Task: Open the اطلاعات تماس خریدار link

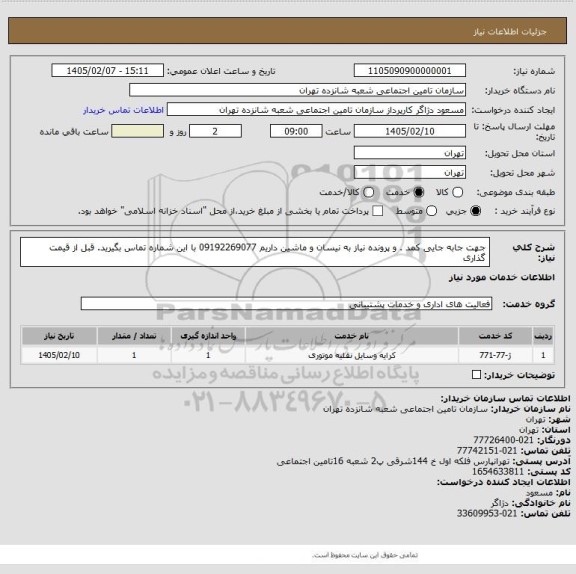Action: (123, 110)
